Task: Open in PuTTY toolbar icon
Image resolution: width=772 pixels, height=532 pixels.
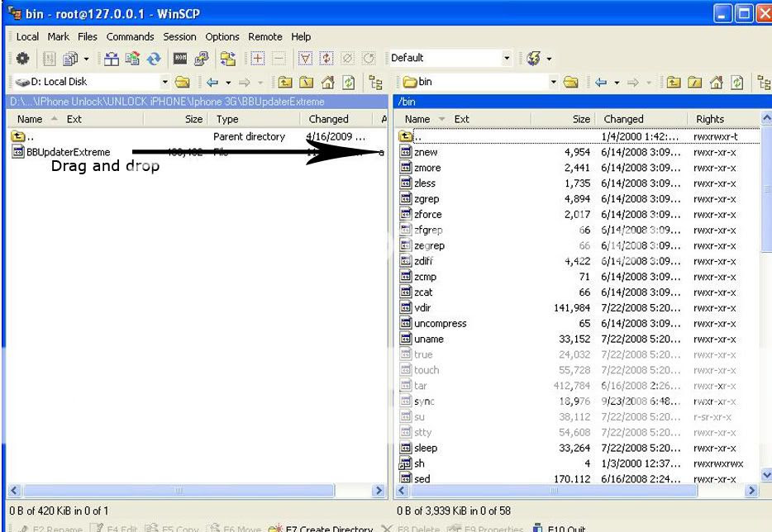Action: tap(201, 59)
